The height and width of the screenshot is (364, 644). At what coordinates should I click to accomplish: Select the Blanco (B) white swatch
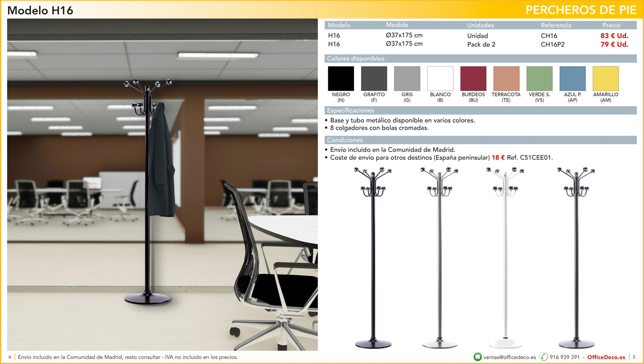point(440,79)
